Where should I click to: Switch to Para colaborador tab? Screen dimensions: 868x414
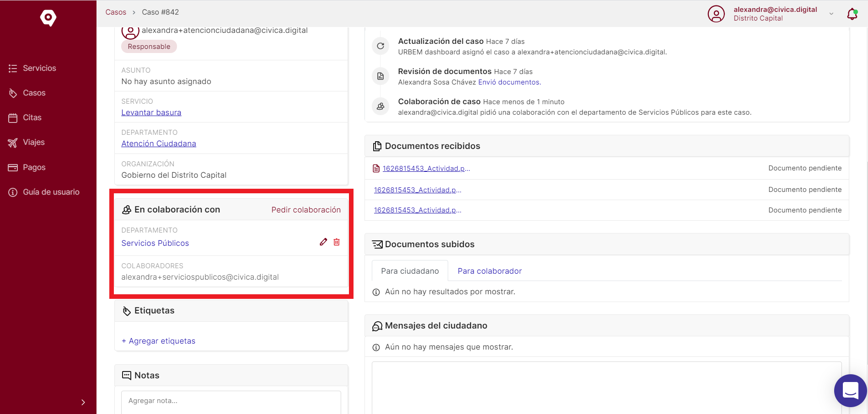click(489, 271)
